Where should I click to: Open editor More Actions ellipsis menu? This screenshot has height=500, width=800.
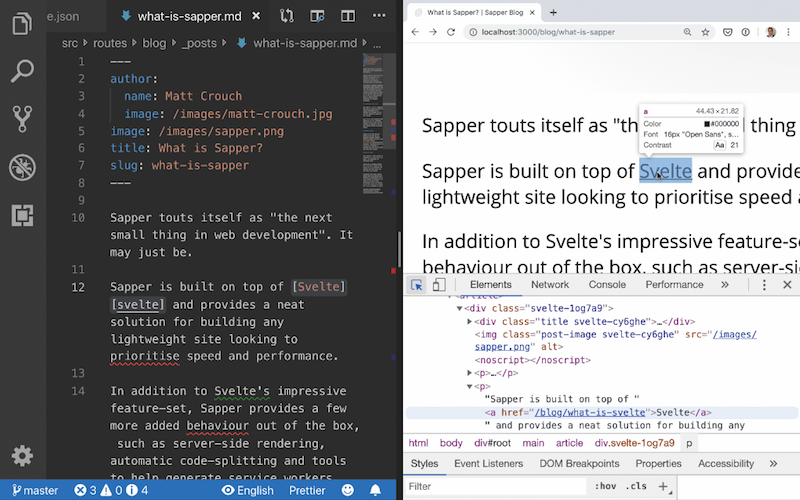(379, 16)
